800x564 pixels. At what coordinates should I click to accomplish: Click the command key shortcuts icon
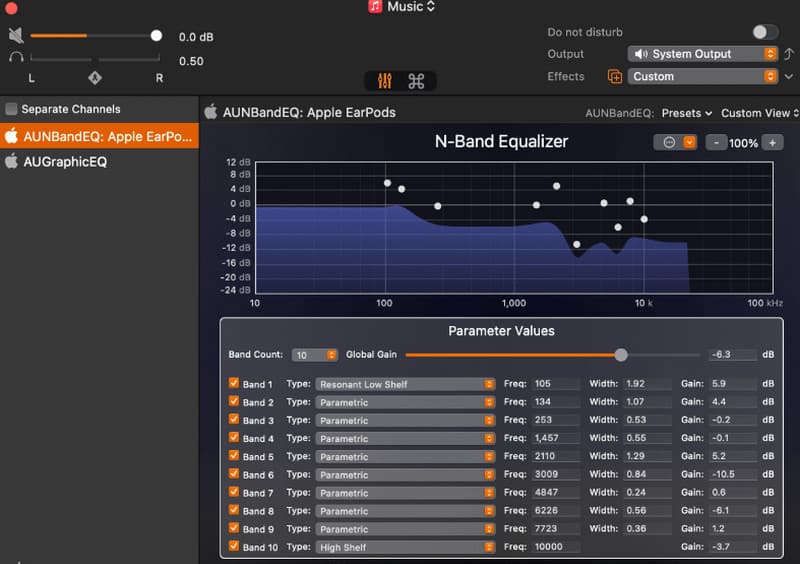(x=416, y=81)
